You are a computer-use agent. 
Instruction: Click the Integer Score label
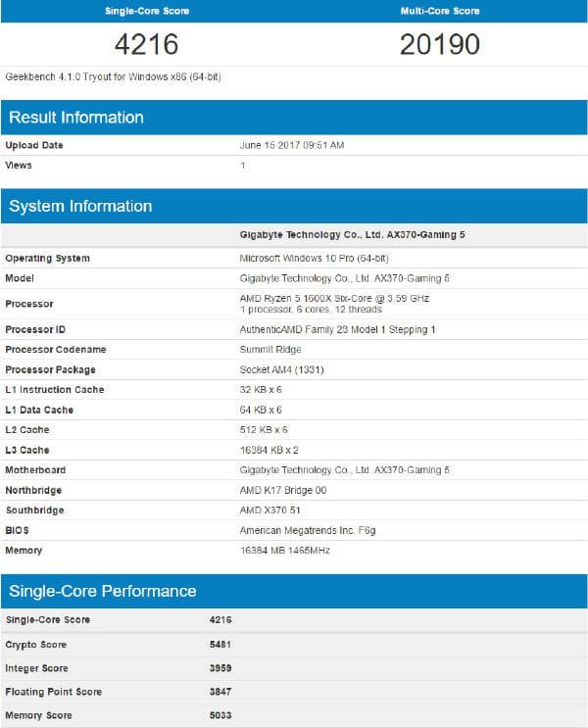coord(36,668)
